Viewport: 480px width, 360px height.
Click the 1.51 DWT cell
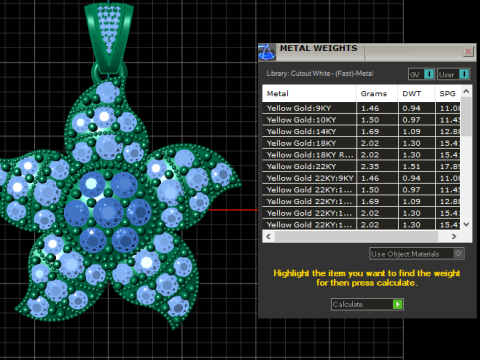(x=416, y=166)
